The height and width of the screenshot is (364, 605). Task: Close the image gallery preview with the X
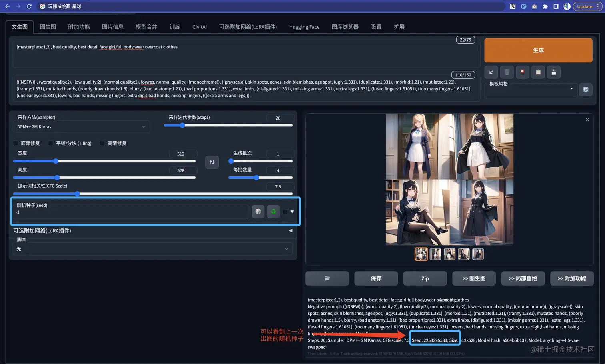587,120
